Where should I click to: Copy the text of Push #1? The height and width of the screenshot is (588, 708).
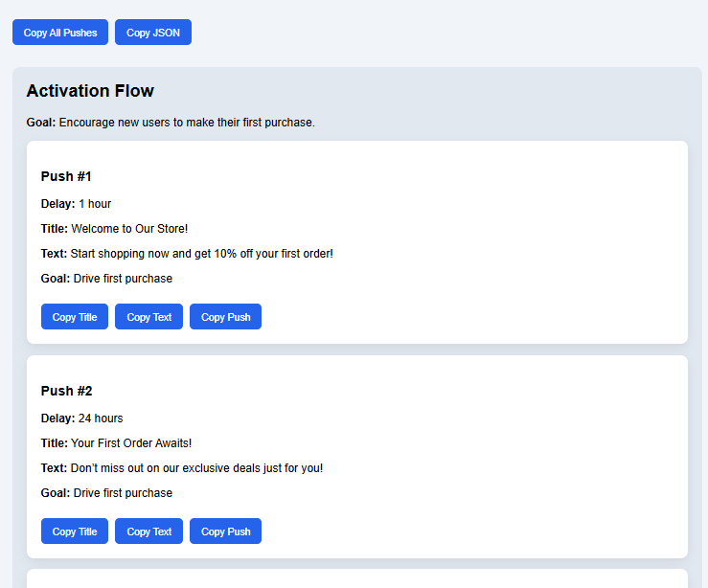tap(148, 317)
